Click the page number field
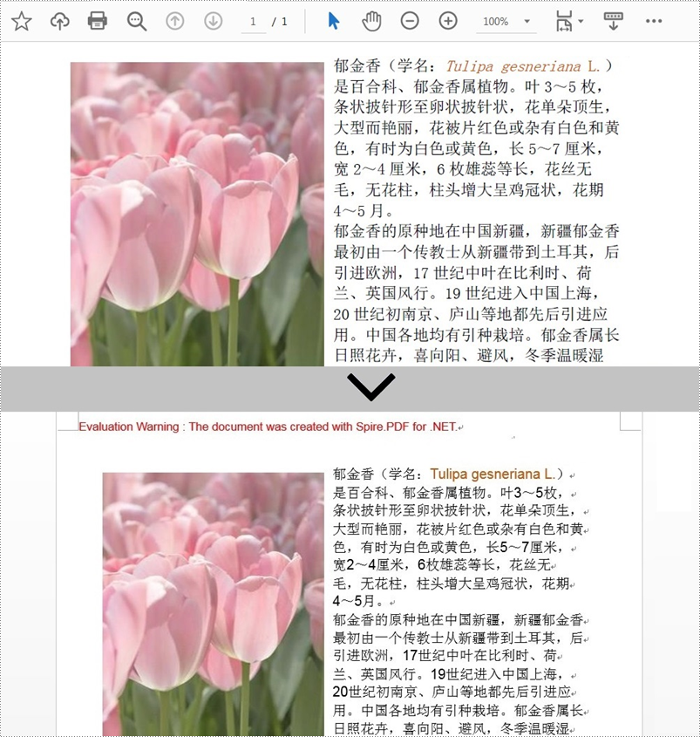 [x=253, y=22]
